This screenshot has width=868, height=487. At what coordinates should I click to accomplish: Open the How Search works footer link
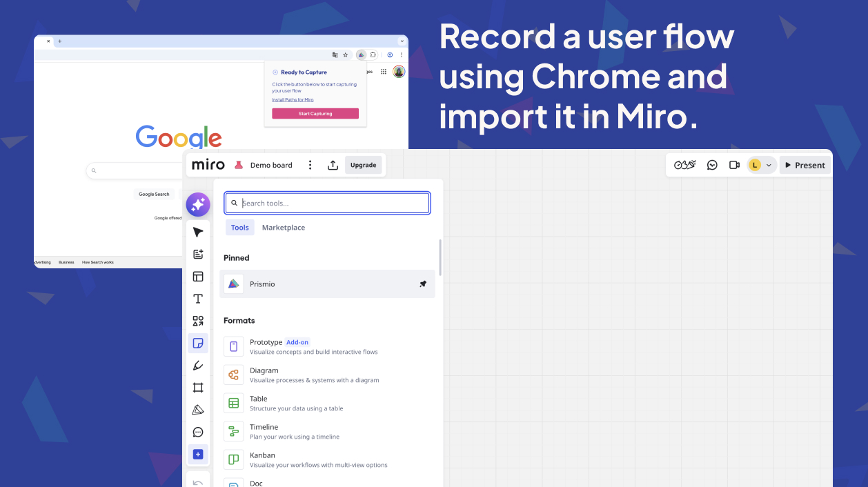point(98,262)
